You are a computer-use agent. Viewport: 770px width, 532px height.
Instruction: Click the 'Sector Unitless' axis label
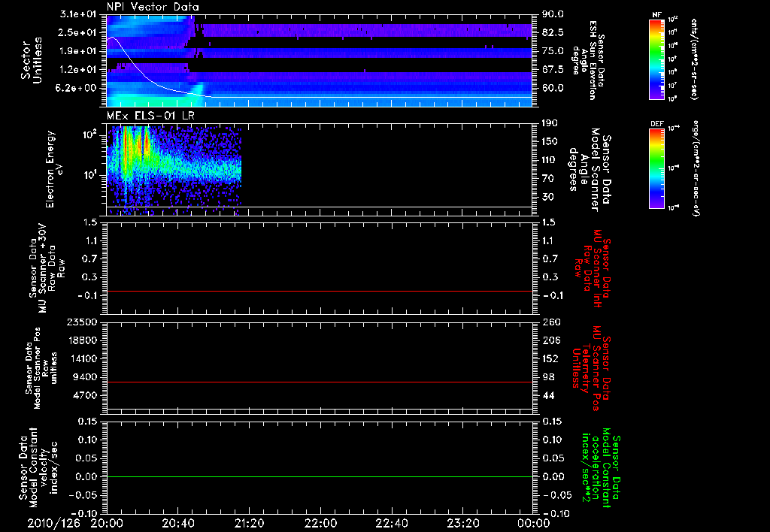[x=32, y=60]
